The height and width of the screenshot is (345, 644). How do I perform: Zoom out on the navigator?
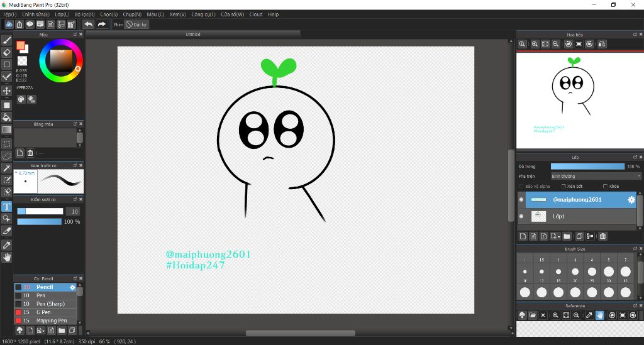tap(556, 44)
